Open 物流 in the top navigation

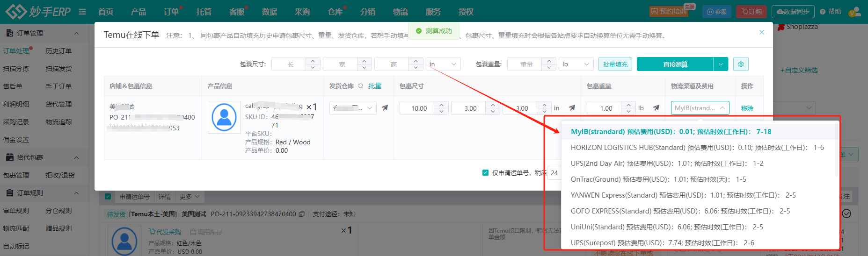tap(401, 12)
